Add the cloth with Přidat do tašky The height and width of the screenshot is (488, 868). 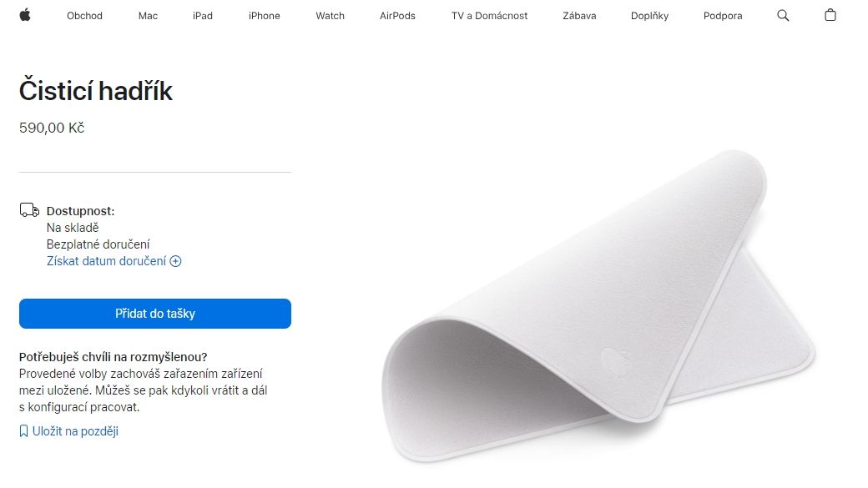coord(155,314)
